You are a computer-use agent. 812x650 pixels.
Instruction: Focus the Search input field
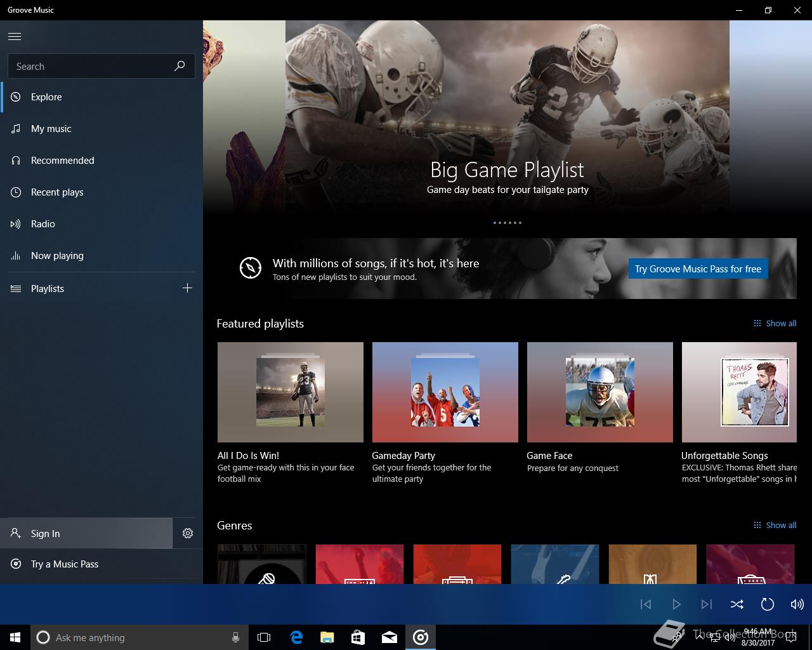101,66
